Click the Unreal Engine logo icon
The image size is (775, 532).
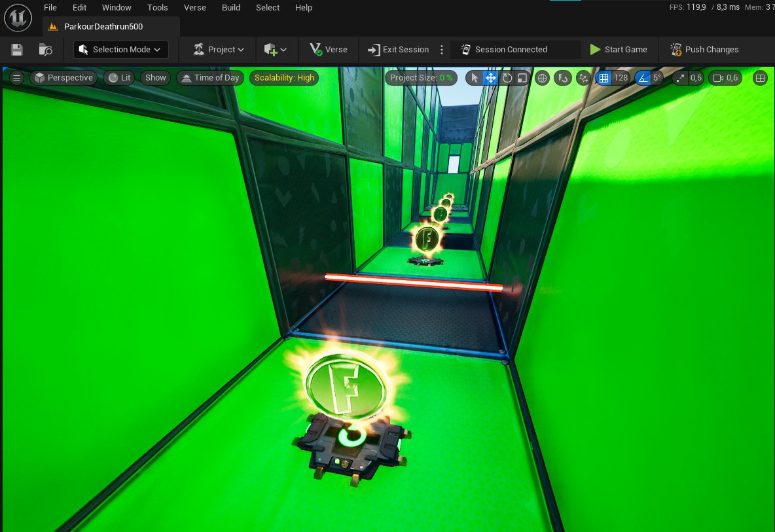18,18
